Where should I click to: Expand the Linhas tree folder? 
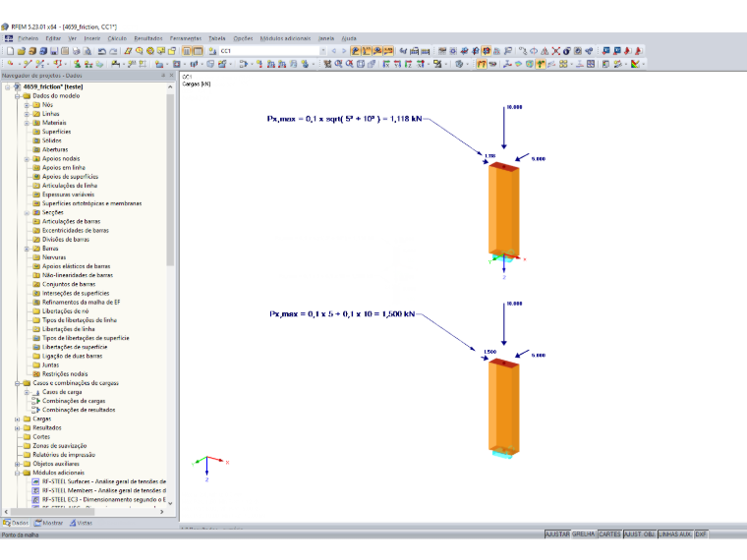(27, 114)
